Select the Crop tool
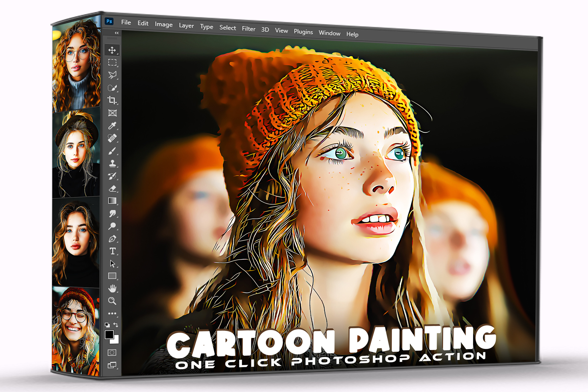Screen dimensions: 588x392 point(112,100)
